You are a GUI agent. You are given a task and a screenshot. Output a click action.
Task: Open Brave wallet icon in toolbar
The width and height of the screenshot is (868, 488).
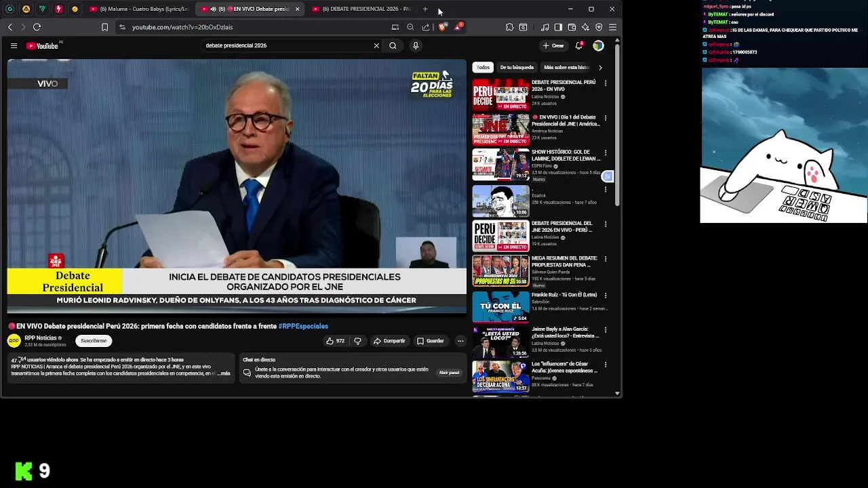[x=572, y=27]
